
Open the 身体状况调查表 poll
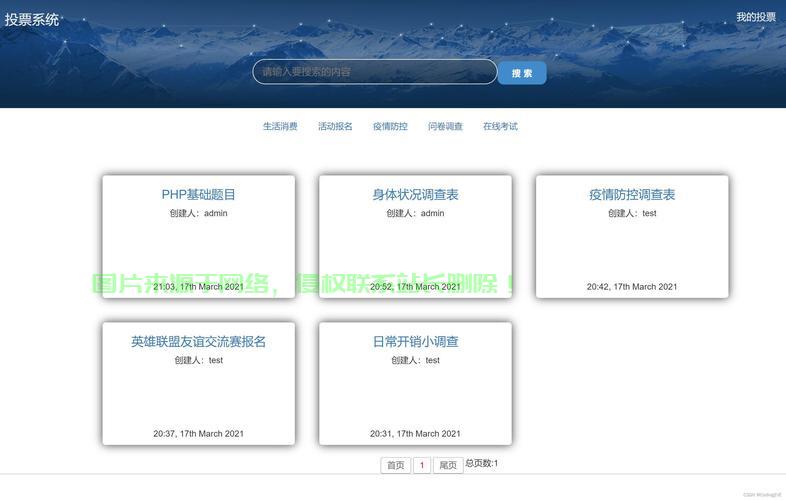pyautogui.click(x=415, y=195)
